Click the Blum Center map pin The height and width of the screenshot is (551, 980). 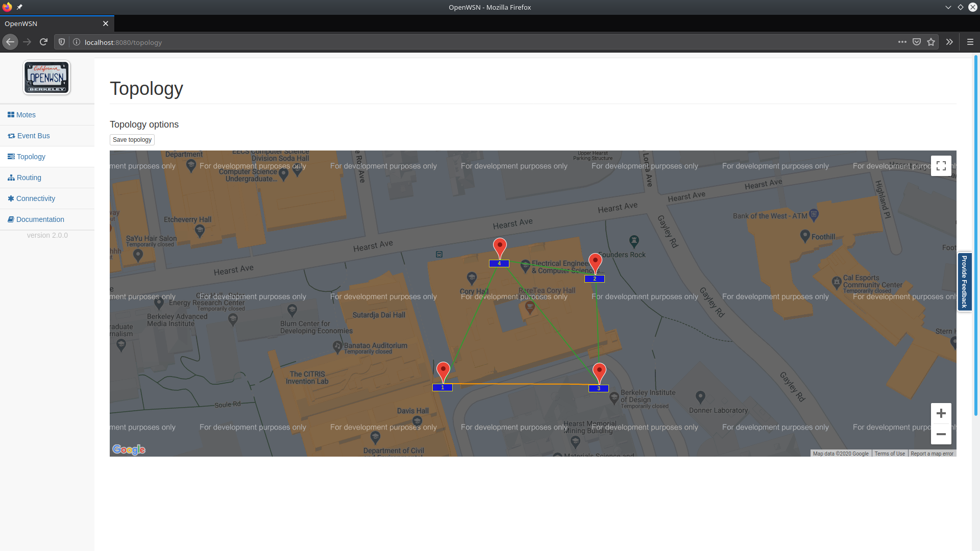pyautogui.click(x=292, y=310)
